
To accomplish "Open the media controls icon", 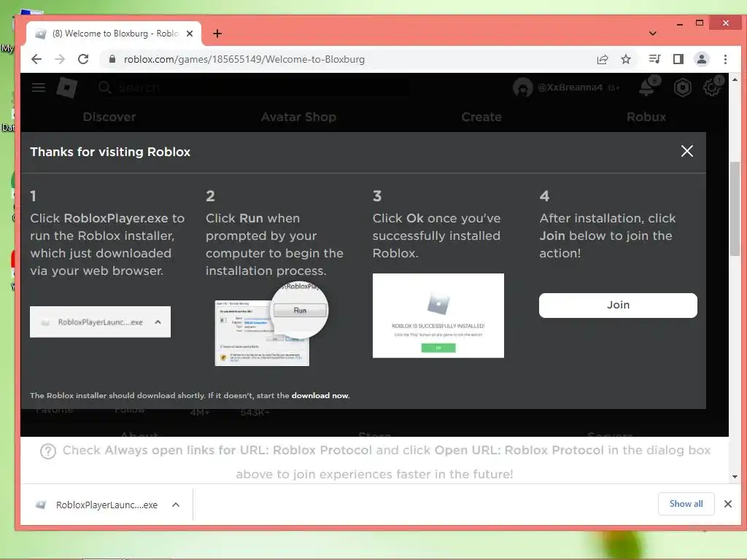I will pyautogui.click(x=654, y=59).
